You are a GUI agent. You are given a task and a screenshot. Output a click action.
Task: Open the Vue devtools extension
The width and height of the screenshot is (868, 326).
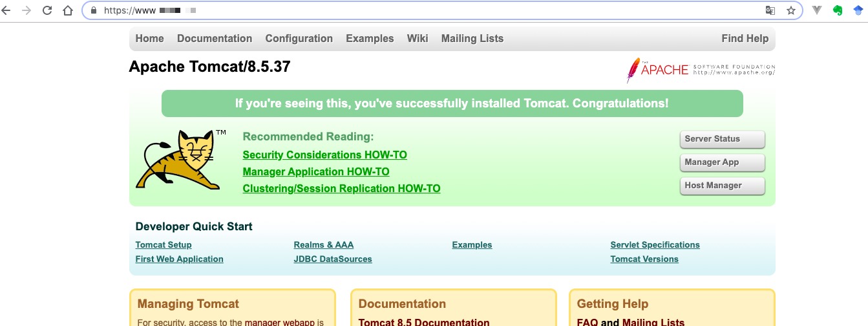pos(818,10)
